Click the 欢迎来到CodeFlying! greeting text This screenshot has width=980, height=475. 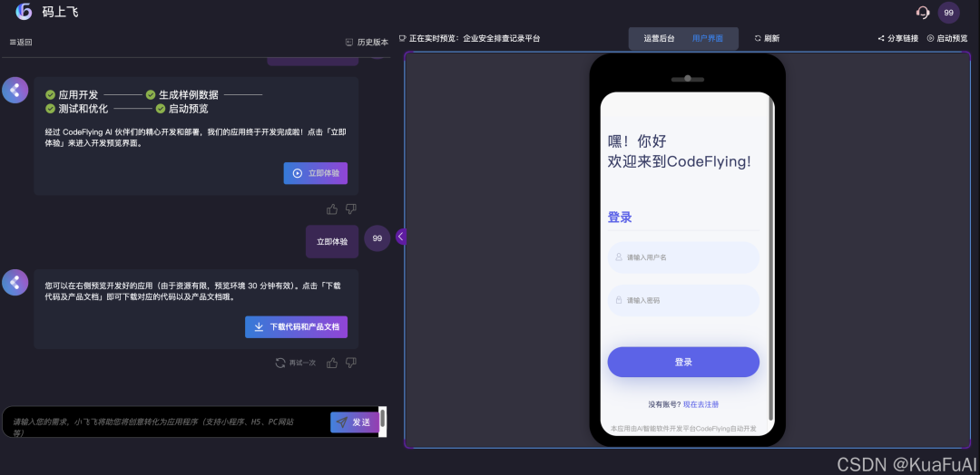tap(680, 161)
